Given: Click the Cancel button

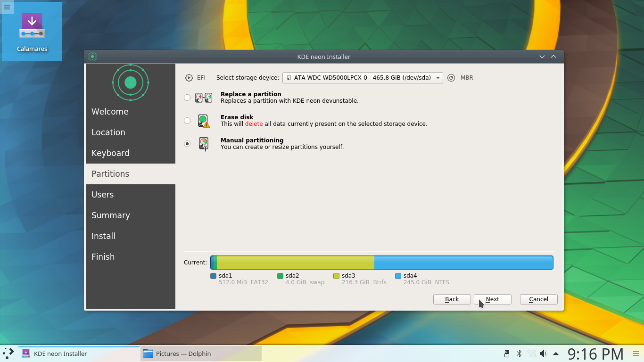Looking at the screenshot, I should click(539, 299).
